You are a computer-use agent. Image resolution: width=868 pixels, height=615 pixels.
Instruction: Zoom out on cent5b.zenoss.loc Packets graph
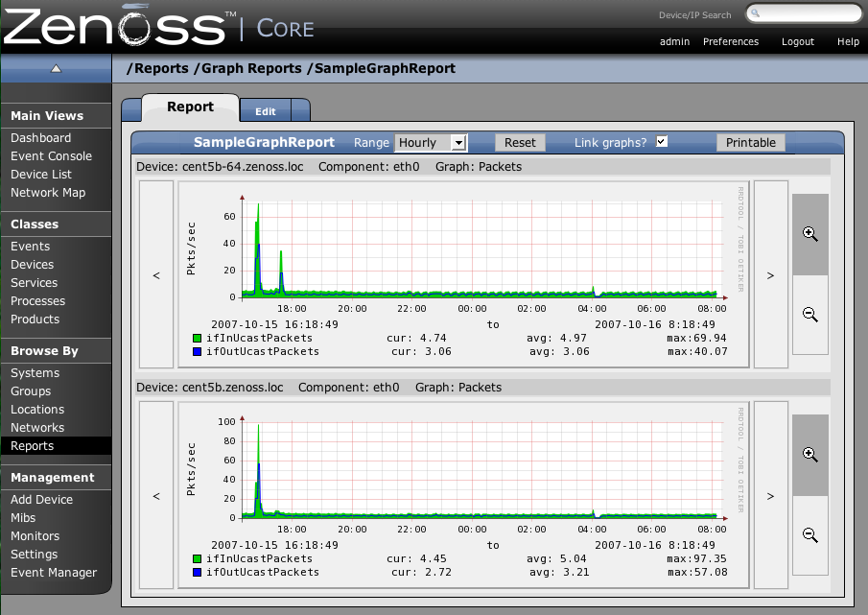[x=809, y=535]
